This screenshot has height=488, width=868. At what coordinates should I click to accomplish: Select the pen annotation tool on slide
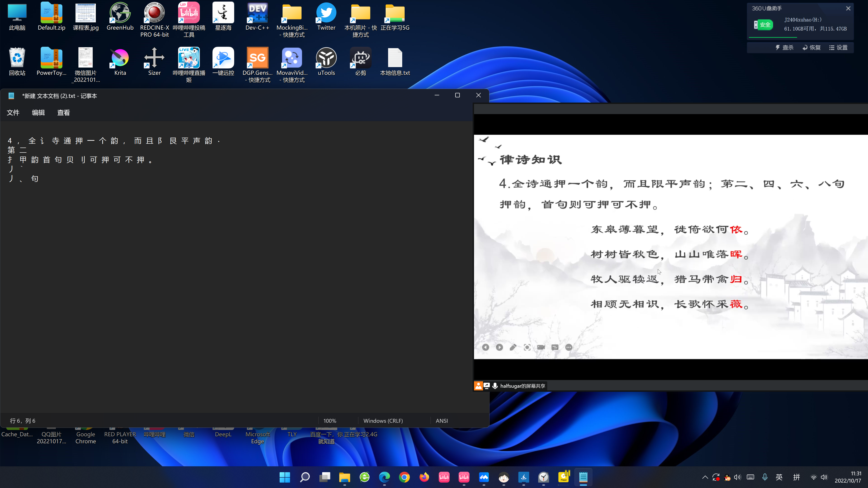513,347
